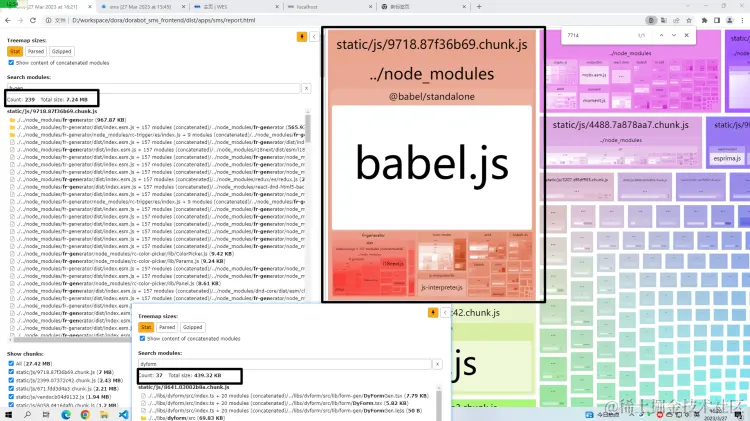Clear the 'dyform' search field
The height and width of the screenshot is (421, 750).
[437, 364]
